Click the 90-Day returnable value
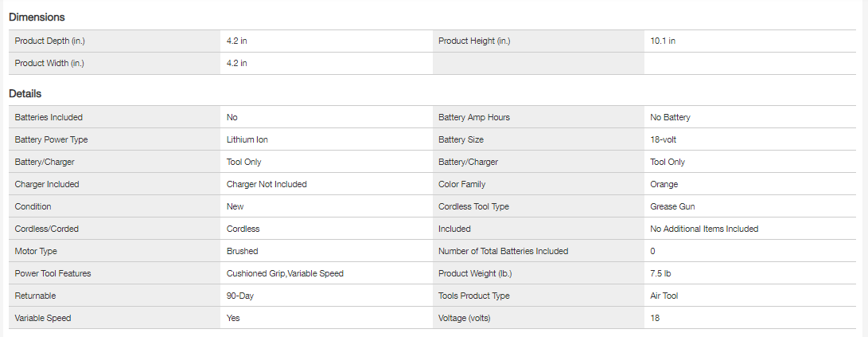This screenshot has height=337, width=868. coord(240,296)
